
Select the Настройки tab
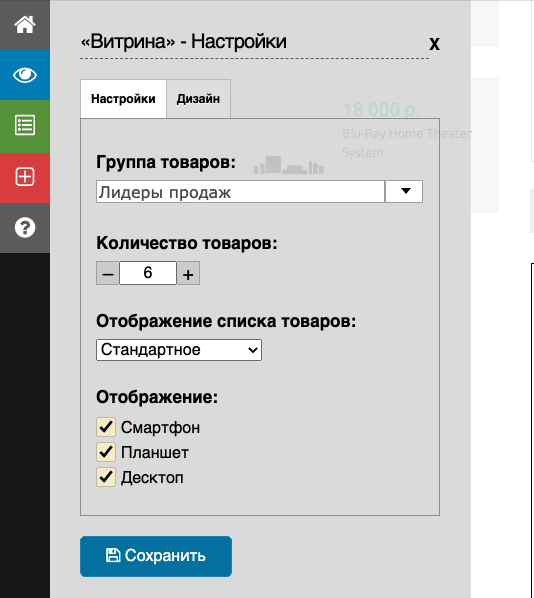[123, 99]
